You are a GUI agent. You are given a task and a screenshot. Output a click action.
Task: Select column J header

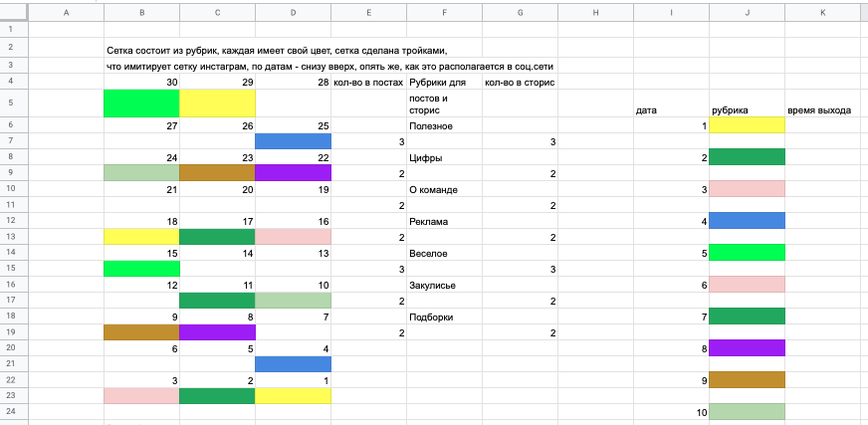pyautogui.click(x=748, y=13)
